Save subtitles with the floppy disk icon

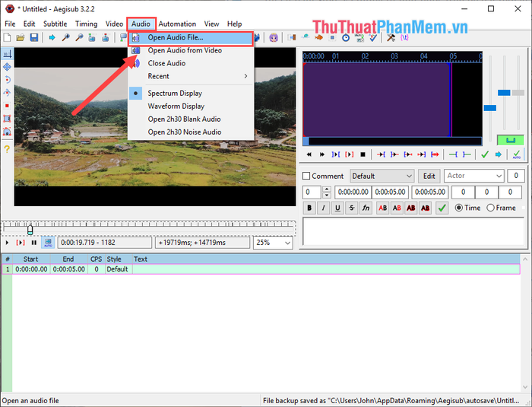[34, 37]
